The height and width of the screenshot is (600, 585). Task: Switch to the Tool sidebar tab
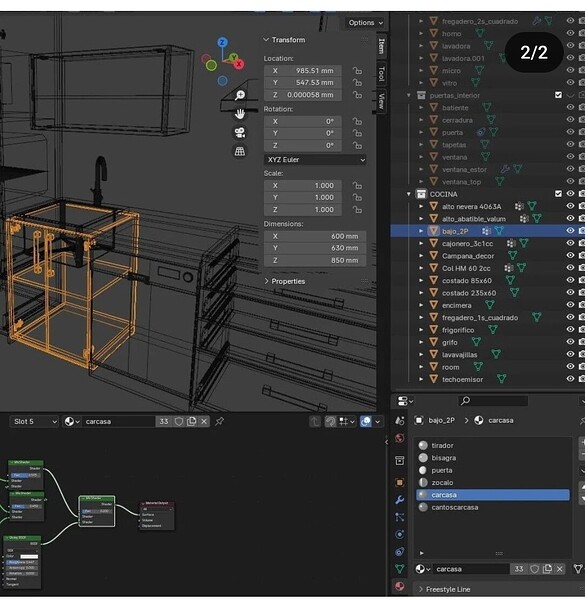pyautogui.click(x=381, y=73)
